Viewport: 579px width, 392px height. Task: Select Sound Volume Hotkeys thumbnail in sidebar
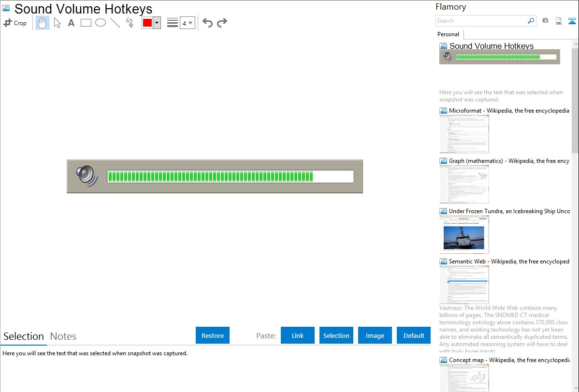[x=500, y=57]
